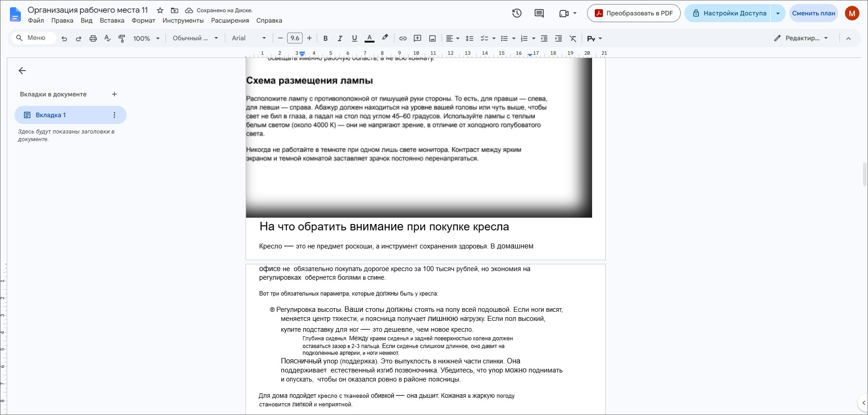The height and width of the screenshot is (415, 868).
Task: Click the Redo arrow in the toolbar
Action: click(x=79, y=38)
